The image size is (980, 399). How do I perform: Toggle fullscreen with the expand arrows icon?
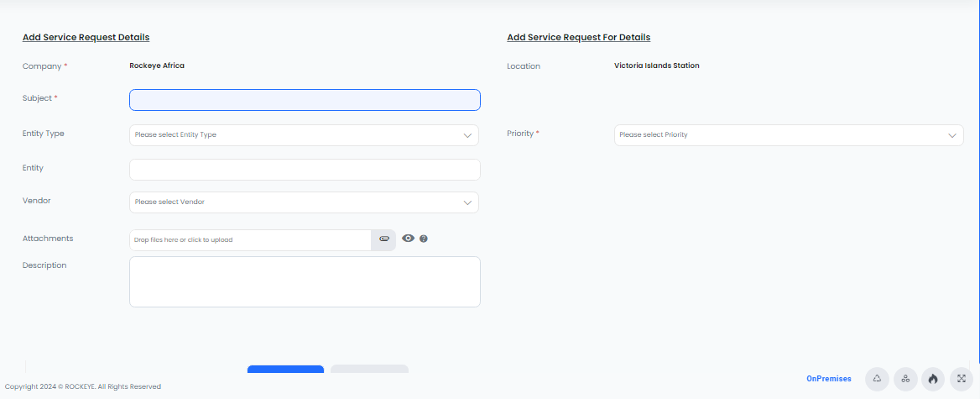(x=962, y=379)
